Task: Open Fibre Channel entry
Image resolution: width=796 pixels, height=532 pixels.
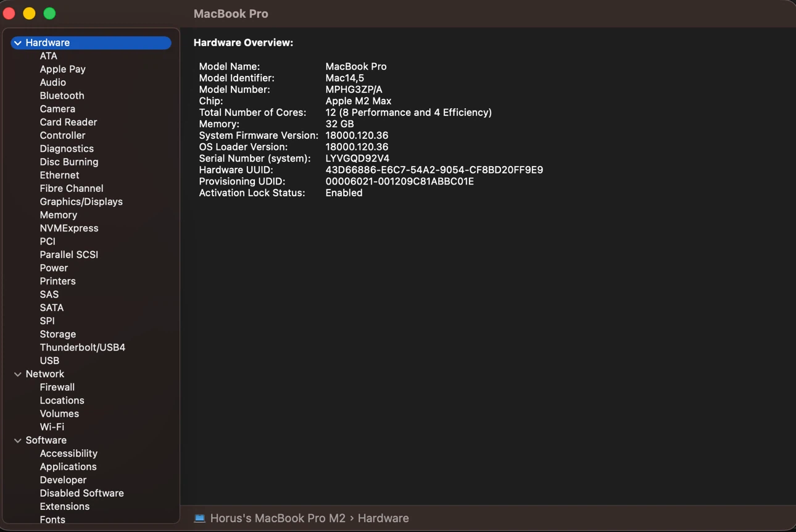Action: [71, 189]
